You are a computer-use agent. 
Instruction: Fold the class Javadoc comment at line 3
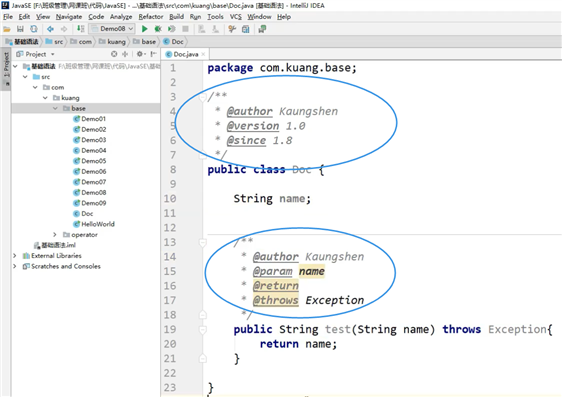pos(203,97)
